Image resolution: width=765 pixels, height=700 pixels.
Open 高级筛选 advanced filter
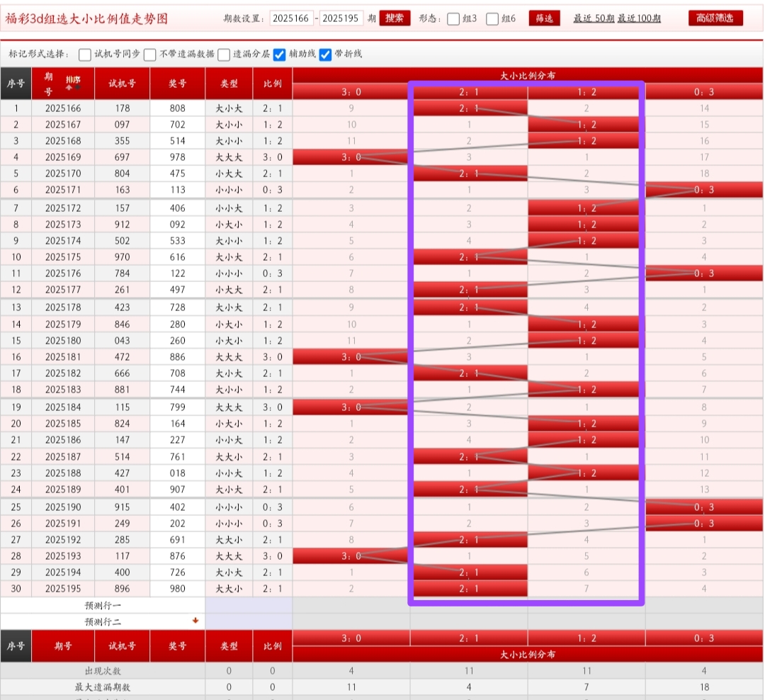tap(715, 18)
